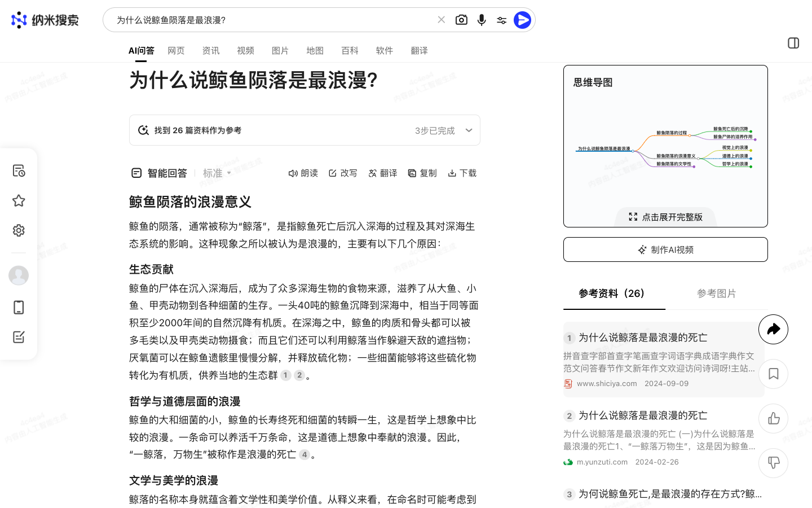Image resolution: width=812 pixels, height=508 pixels.
Task: Click the user avatar in the left sidebar
Action: click(19, 275)
